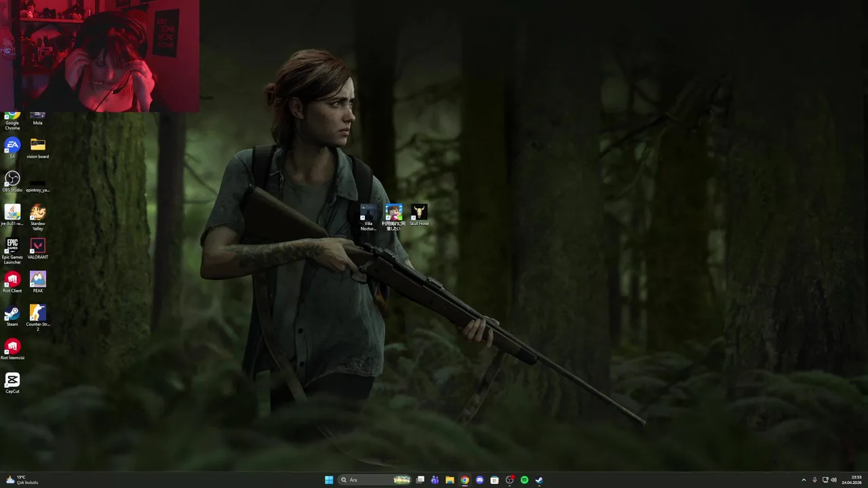Select the Steam desktop shortcut
This screenshot has width=868, height=488.
pyautogui.click(x=12, y=316)
